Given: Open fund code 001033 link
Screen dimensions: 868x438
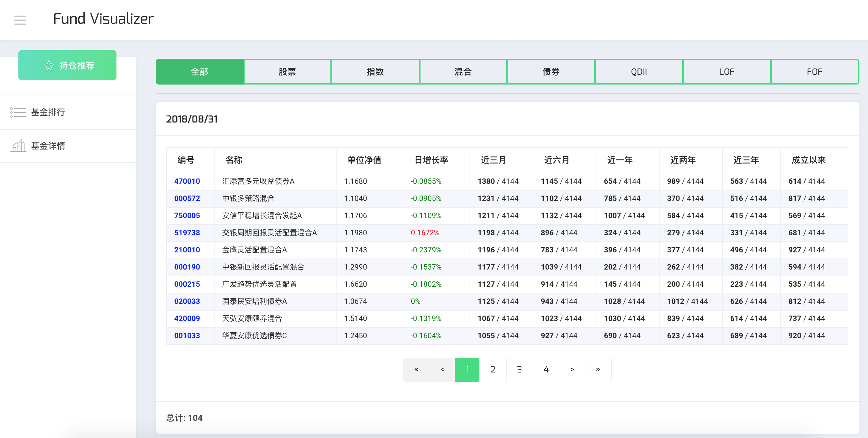Looking at the screenshot, I should click(187, 336).
